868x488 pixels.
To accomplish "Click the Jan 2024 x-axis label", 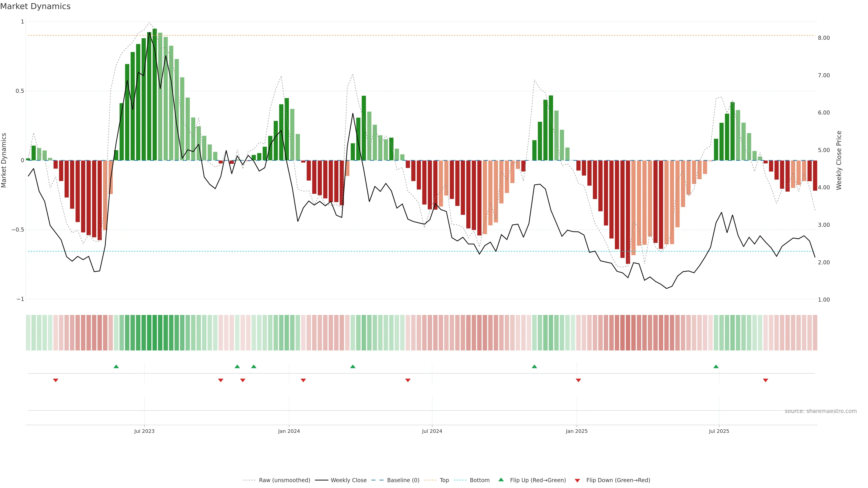I will (289, 431).
